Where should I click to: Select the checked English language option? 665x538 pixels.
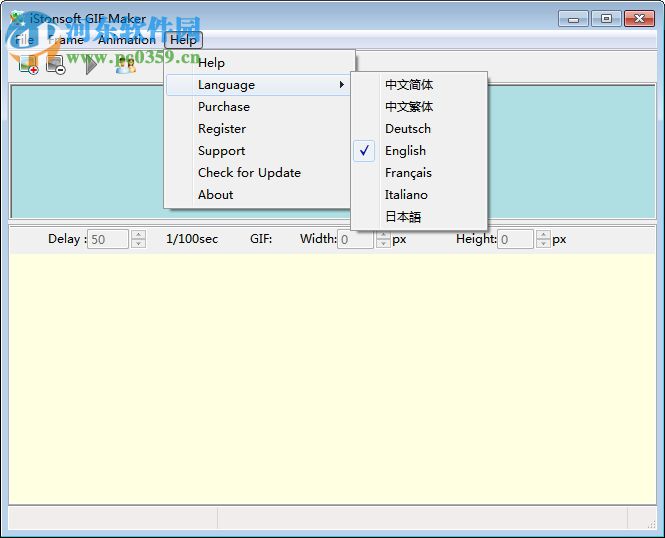pyautogui.click(x=419, y=151)
